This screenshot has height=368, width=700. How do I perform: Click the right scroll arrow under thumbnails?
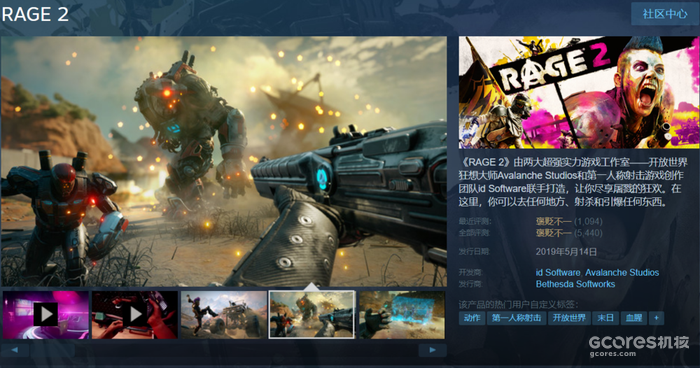tap(432, 350)
